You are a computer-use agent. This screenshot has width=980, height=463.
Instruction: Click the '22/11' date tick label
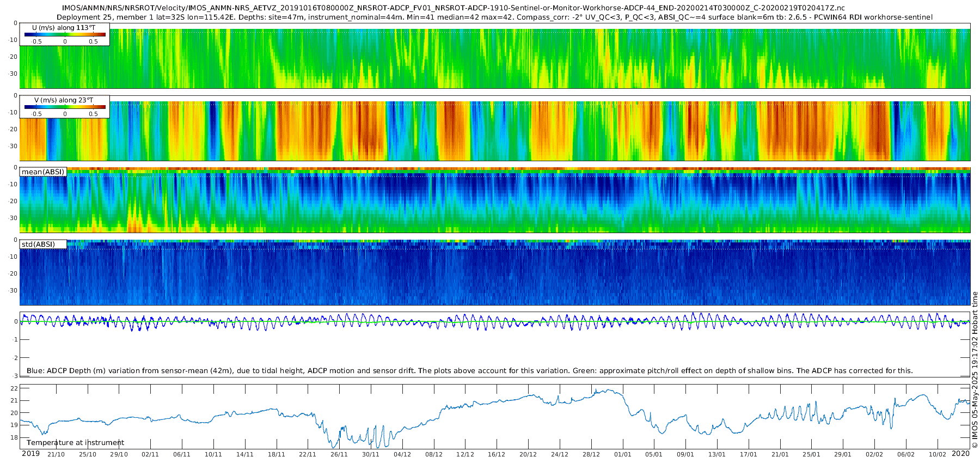(x=308, y=455)
